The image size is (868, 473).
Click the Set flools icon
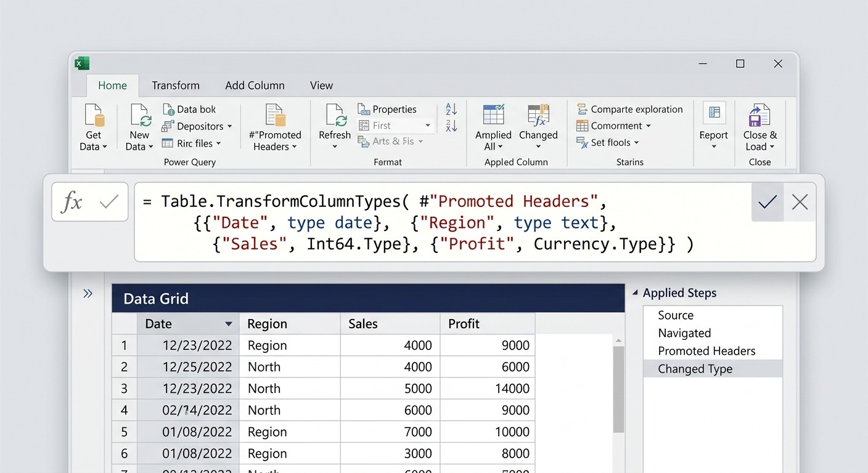(x=582, y=143)
